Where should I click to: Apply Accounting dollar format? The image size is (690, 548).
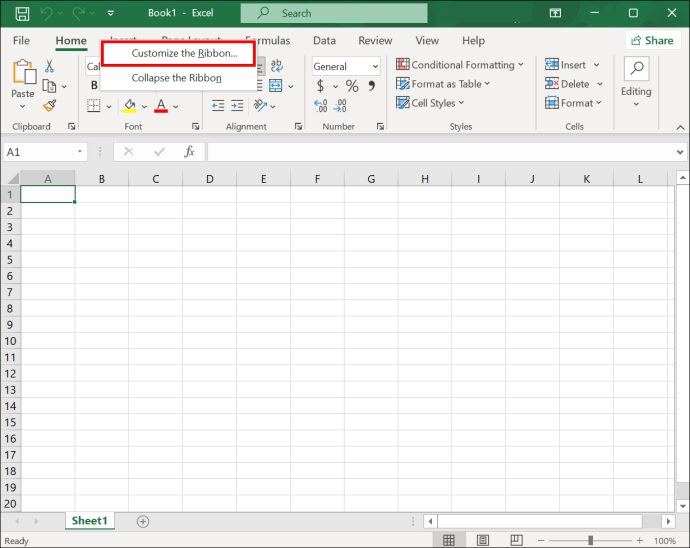tap(320, 85)
